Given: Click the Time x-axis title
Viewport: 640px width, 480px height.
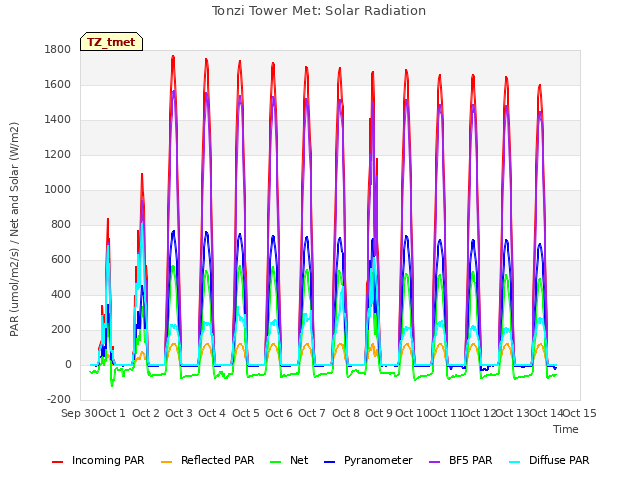Looking at the screenshot, I should pos(566,429).
